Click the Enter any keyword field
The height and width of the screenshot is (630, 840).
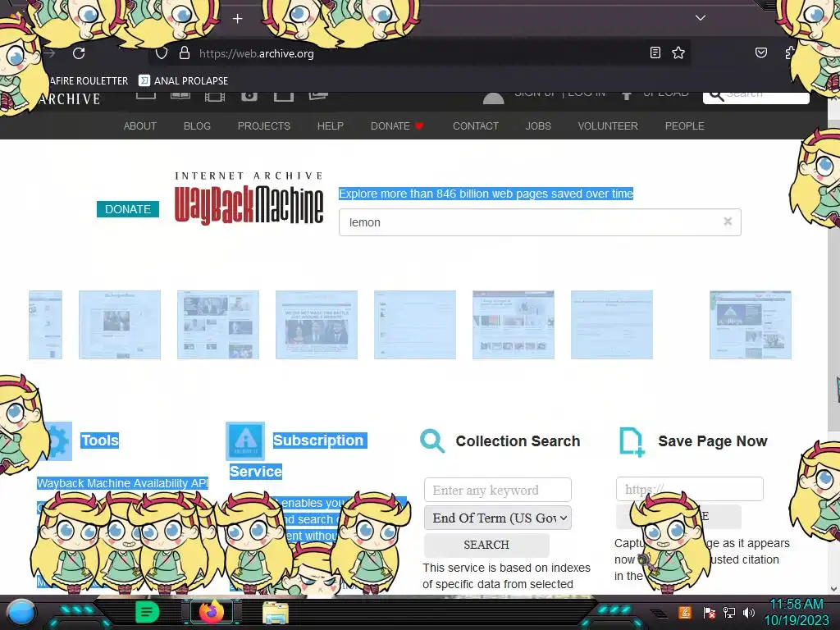[x=498, y=491]
